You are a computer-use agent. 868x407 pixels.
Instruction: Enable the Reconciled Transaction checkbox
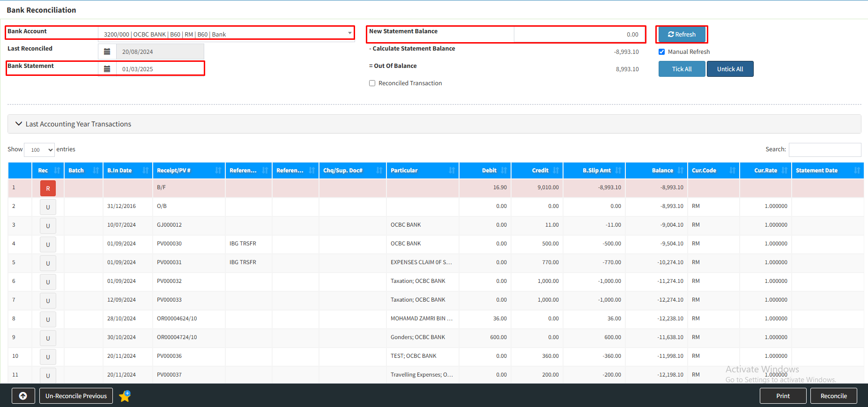click(x=372, y=83)
